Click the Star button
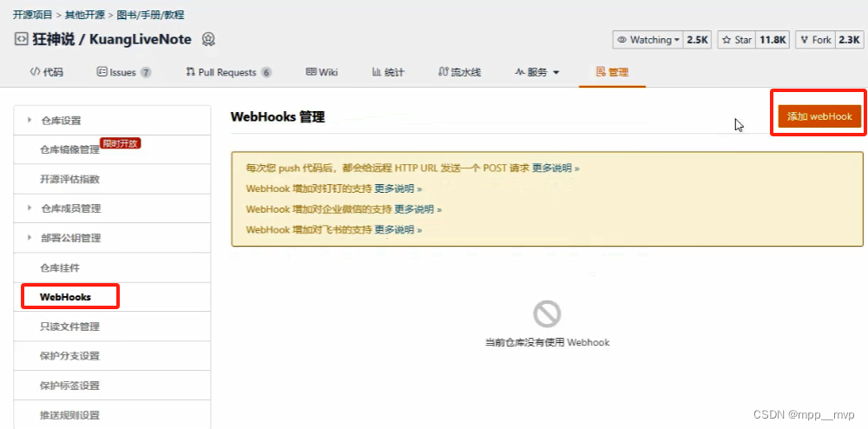The height and width of the screenshot is (429, 868). coord(737,40)
